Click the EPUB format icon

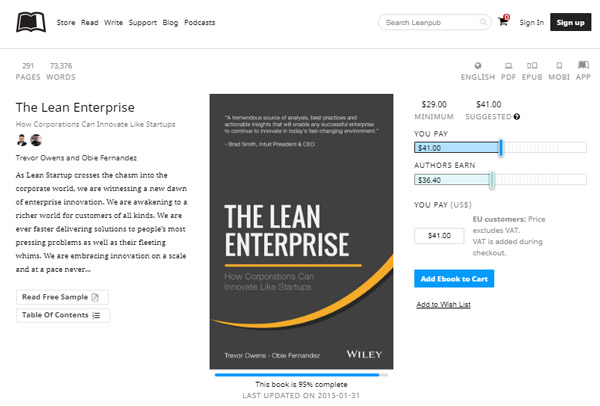tap(536, 65)
